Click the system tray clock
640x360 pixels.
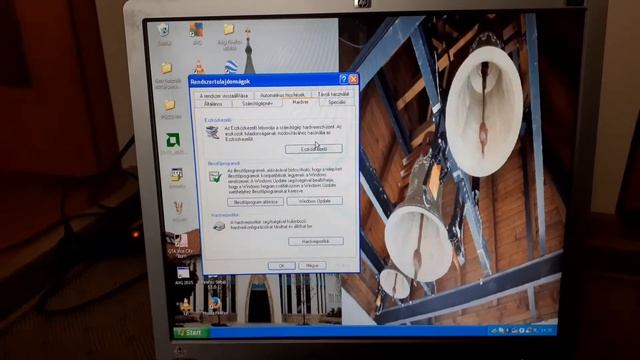pyautogui.click(x=547, y=330)
